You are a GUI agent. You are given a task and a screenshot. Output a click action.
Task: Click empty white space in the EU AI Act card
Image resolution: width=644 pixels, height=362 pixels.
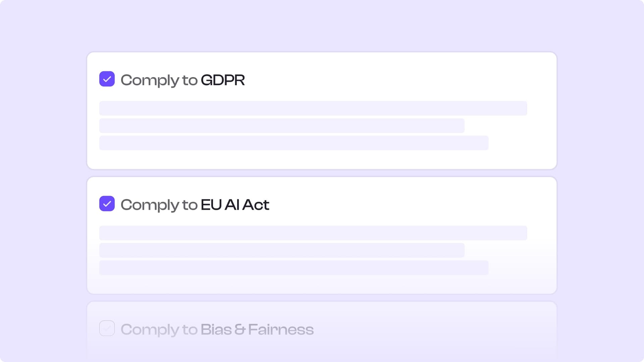coord(402,203)
